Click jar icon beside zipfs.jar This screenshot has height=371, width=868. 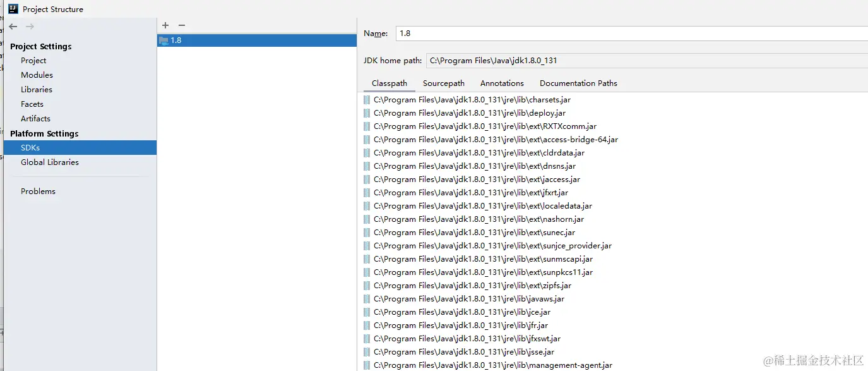point(367,286)
